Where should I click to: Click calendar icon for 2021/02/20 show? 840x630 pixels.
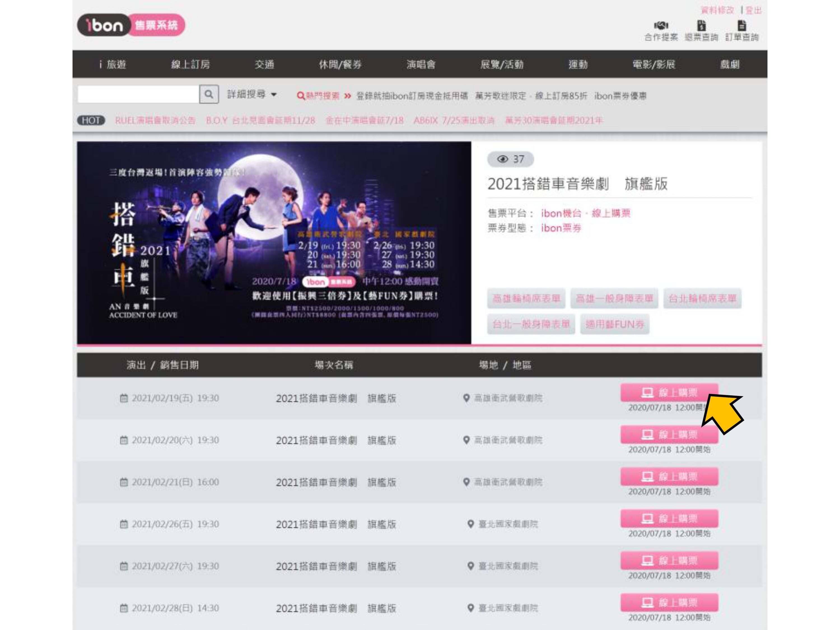(x=124, y=440)
